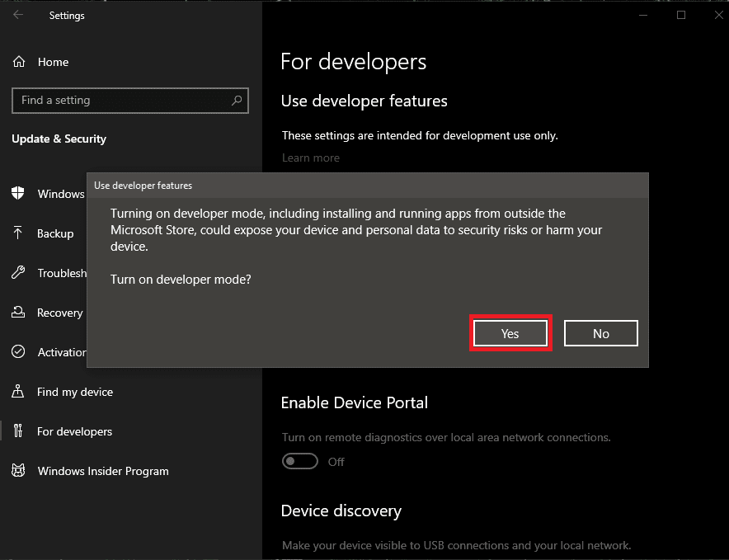Click the Recovery icon in the sidebar
This screenshot has height=560, width=729.
pos(18,313)
